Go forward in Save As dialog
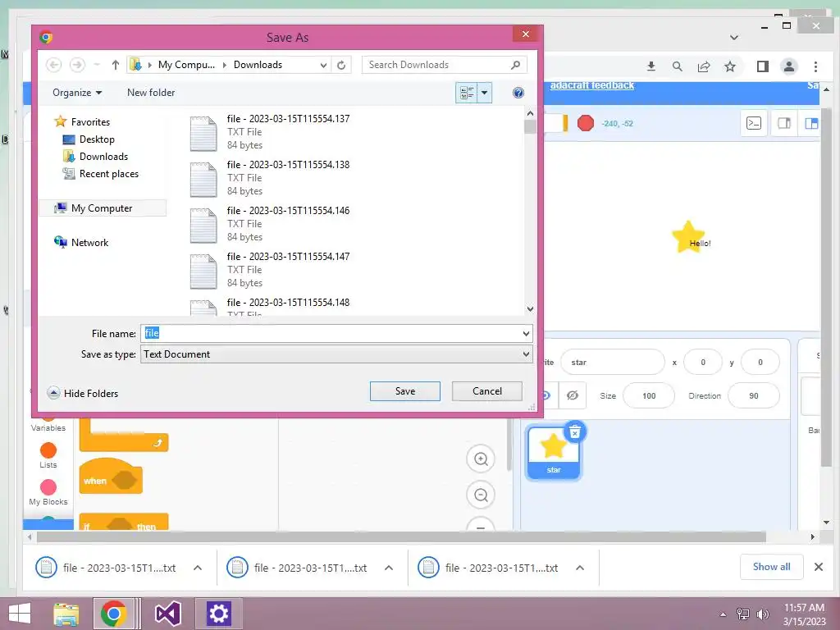Screen dimensions: 840x630 (78, 65)
